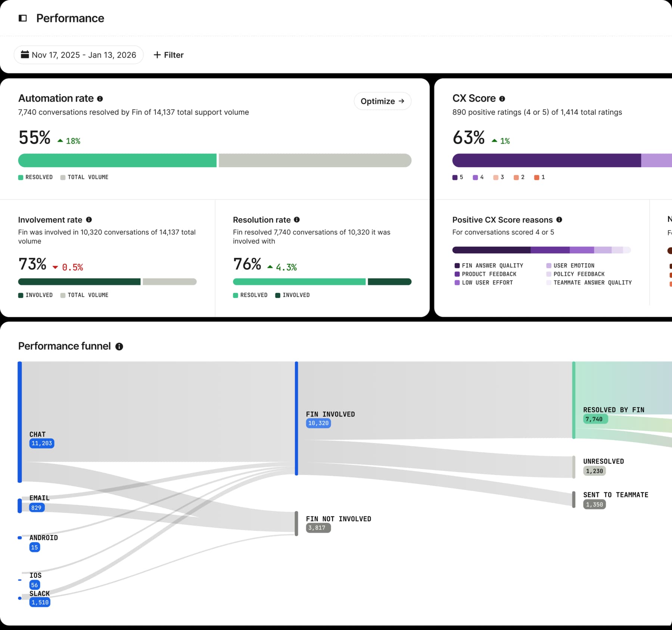Click the 63% CX score value
This screenshot has height=630, width=672.
tap(469, 138)
